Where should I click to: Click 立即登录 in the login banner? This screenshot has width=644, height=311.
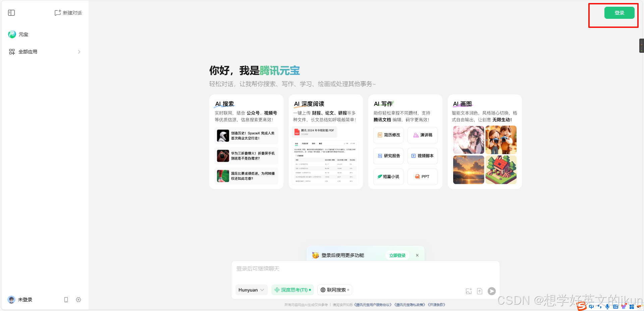pos(397,256)
